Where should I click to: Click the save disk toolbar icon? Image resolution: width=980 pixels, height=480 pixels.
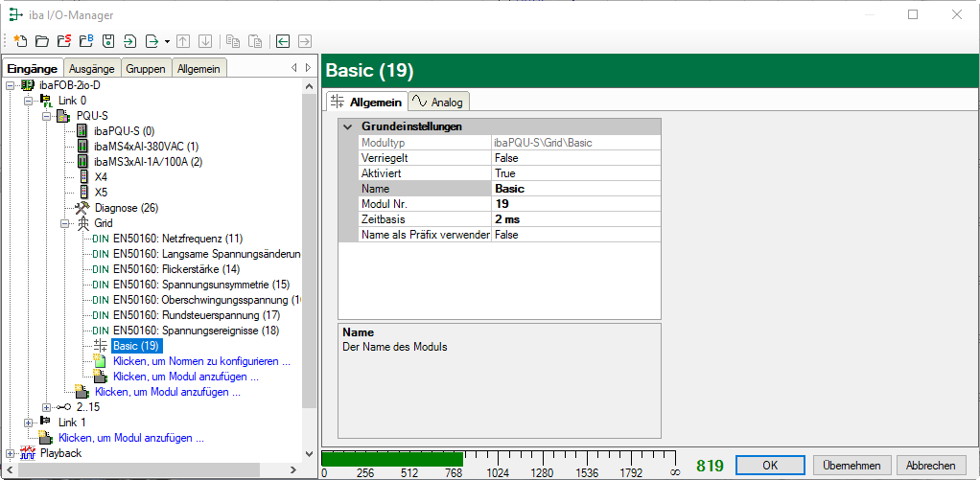tap(108, 41)
